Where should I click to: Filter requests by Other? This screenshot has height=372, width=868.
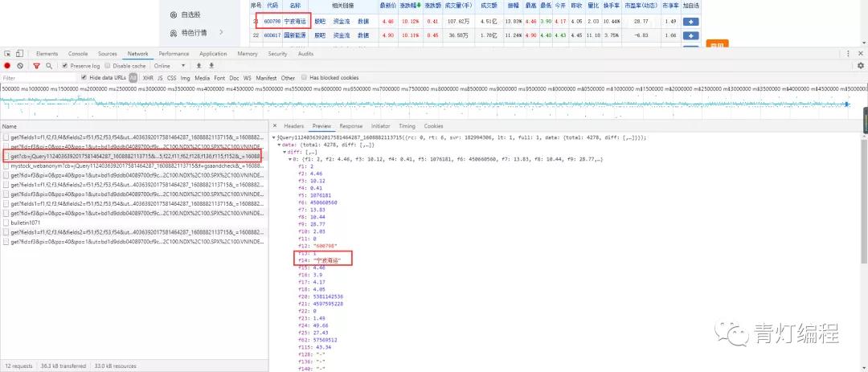point(288,78)
